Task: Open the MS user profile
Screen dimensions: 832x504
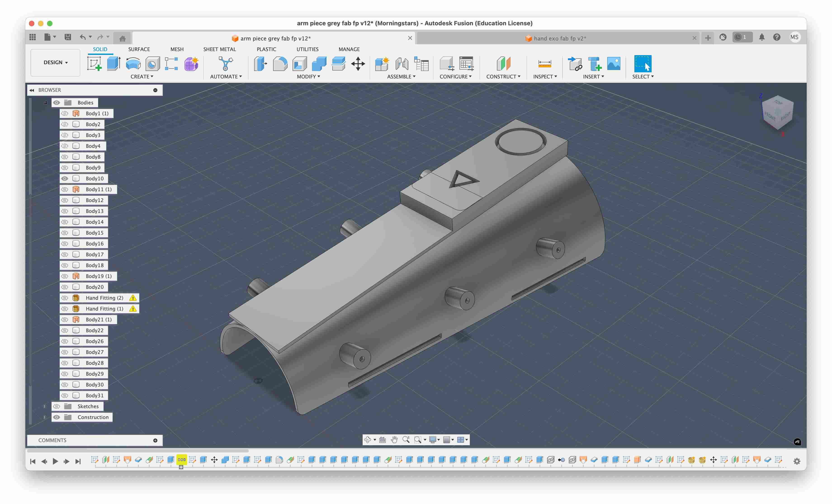Action: (794, 37)
